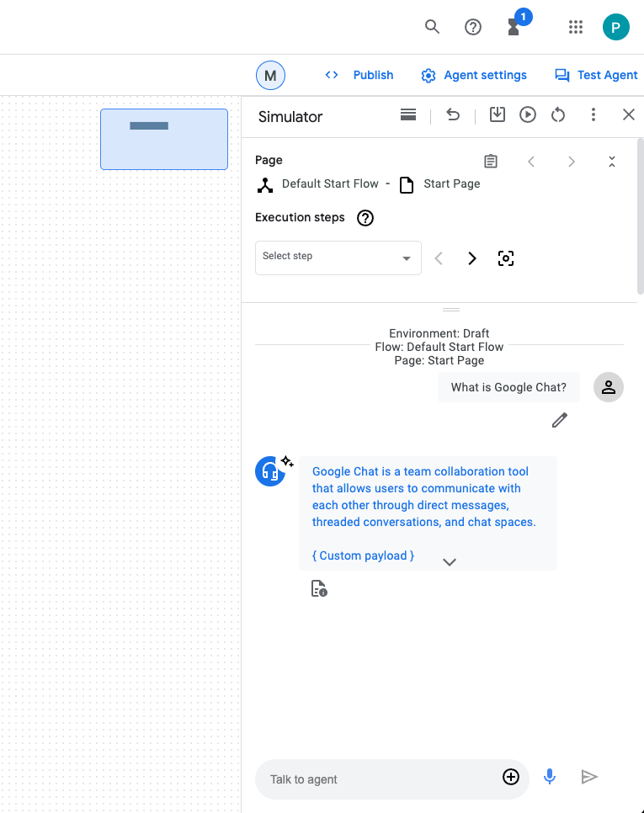Image resolution: width=644 pixels, height=813 pixels.
Task: Open the Simulator three-dot more menu
Action: point(593,115)
